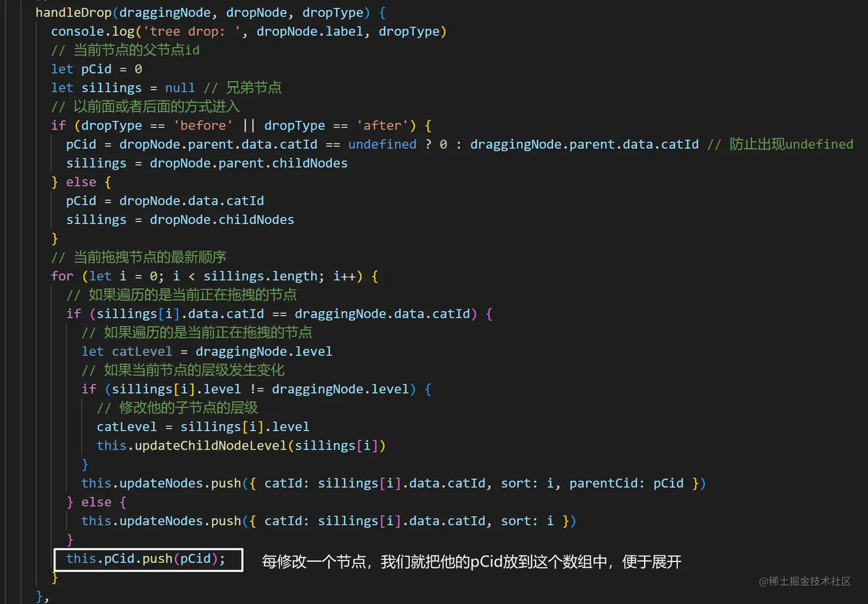Click sillings.length in the loop condition
Screen dimensions: 868x604
pos(262,276)
